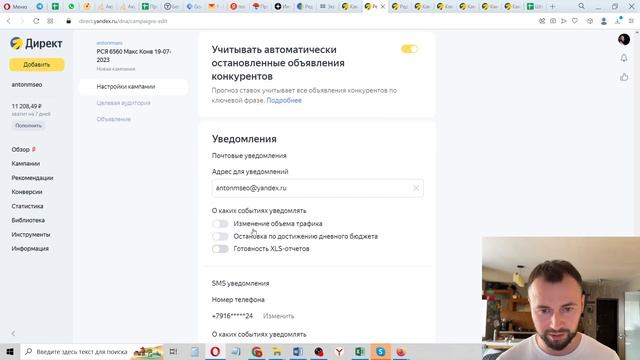Viewport: 640px width, 360px height.
Task: Enable Остановка по достижению дневного бюджета notification
Action: (220, 236)
